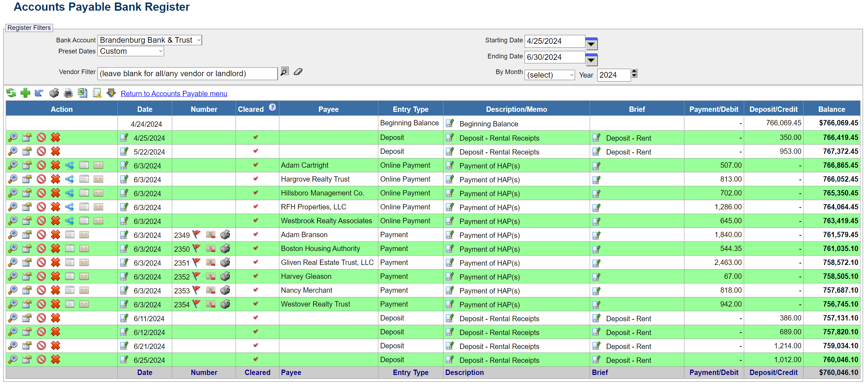Click the green refresh register icon

point(11,93)
